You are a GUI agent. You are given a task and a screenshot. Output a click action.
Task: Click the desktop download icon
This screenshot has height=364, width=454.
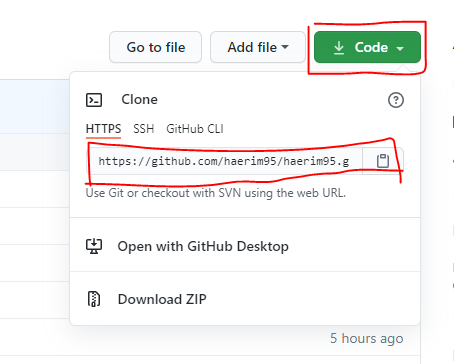point(94,246)
